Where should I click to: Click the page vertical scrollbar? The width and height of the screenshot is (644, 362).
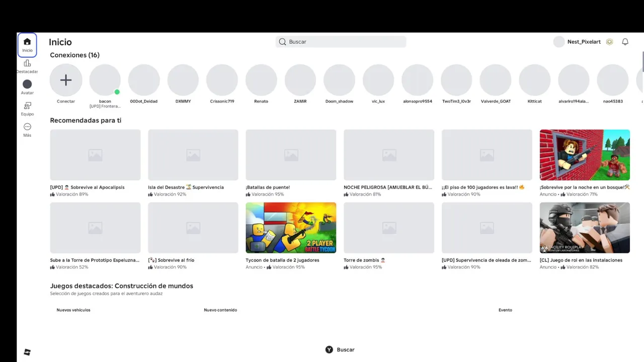[x=642, y=61]
